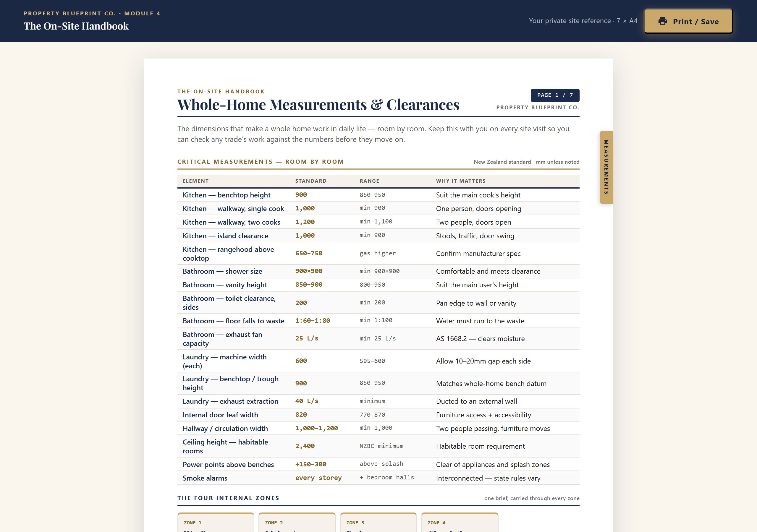Click The Four Internal Zones heading
Screen dimensions: 757x532
point(228,498)
